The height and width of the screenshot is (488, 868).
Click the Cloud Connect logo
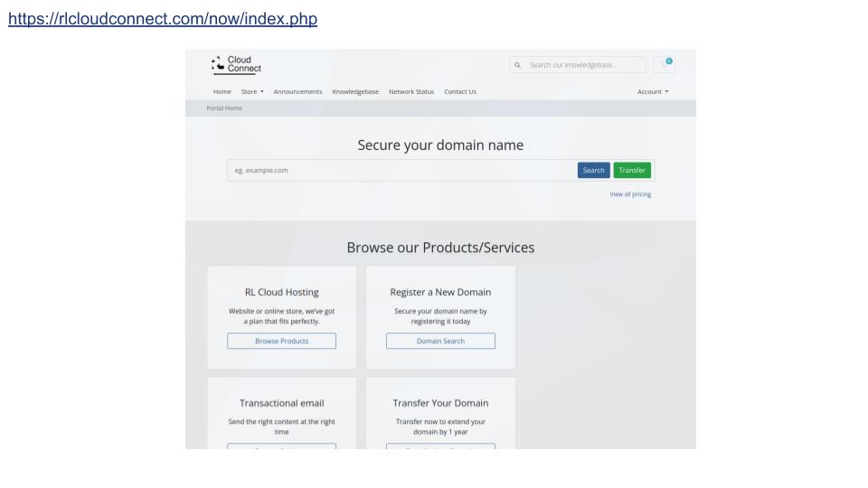coord(236,65)
